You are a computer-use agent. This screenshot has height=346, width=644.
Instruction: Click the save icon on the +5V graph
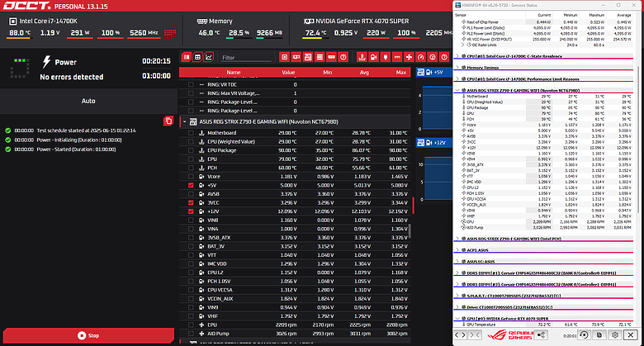(420, 73)
